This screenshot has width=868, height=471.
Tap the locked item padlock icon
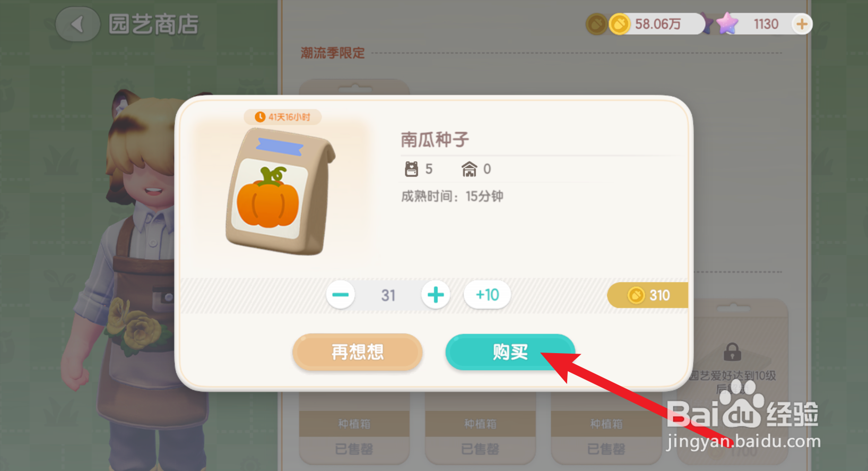[732, 351]
